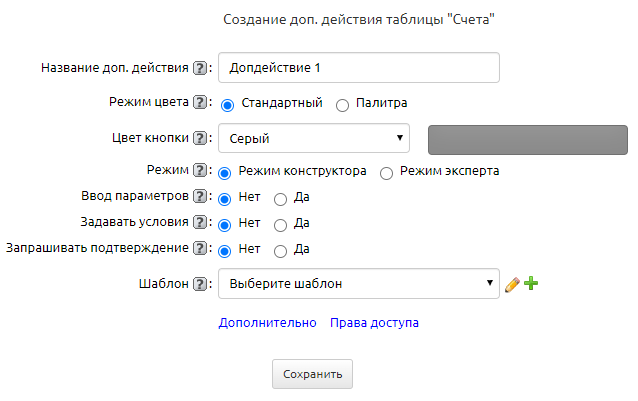
Task: Click help icon beside Ввод параметров
Action: pyautogui.click(x=200, y=197)
